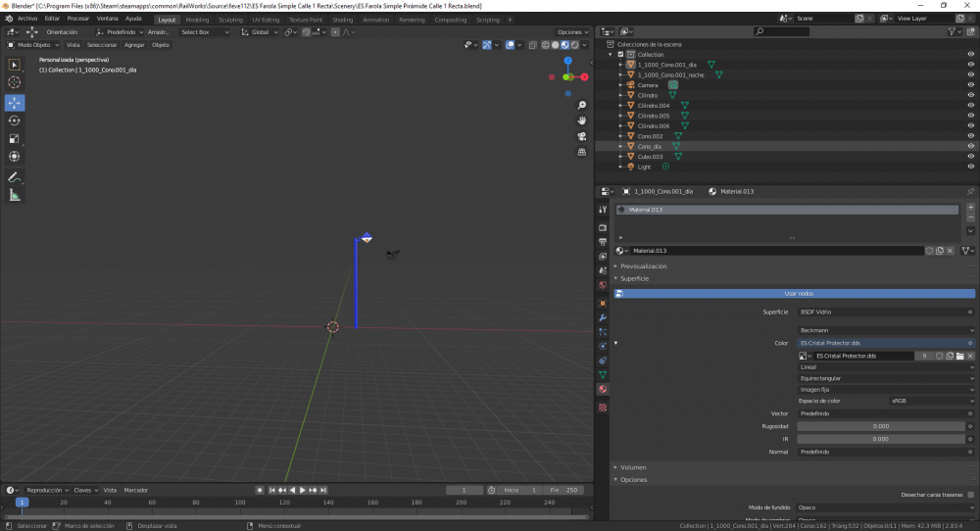Image resolution: width=980 pixels, height=531 pixels.
Task: Hide Cilindro.004 with its eye icon
Action: point(970,105)
